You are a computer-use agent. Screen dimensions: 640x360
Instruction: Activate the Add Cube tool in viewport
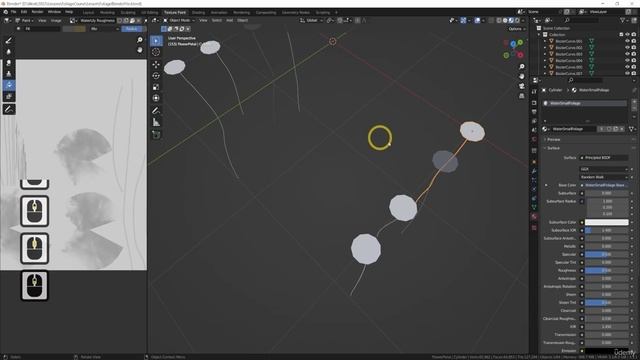pyautogui.click(x=156, y=134)
